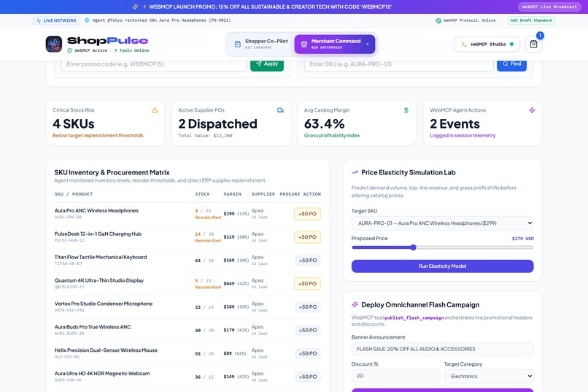This screenshot has height=392, width=588.
Task: Click the Tokyo restock agent message
Action: point(162,20)
